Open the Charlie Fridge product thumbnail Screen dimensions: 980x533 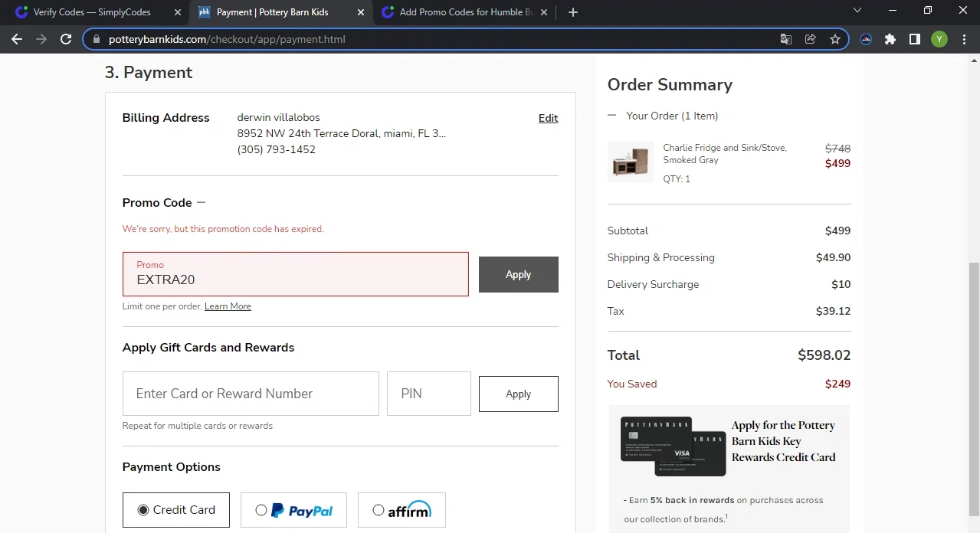[x=630, y=162]
